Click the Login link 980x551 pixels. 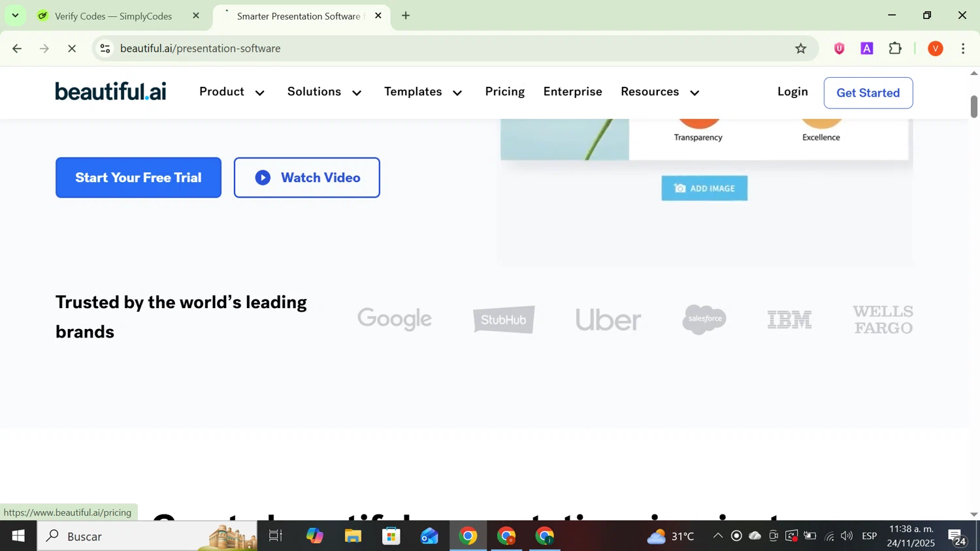click(792, 91)
